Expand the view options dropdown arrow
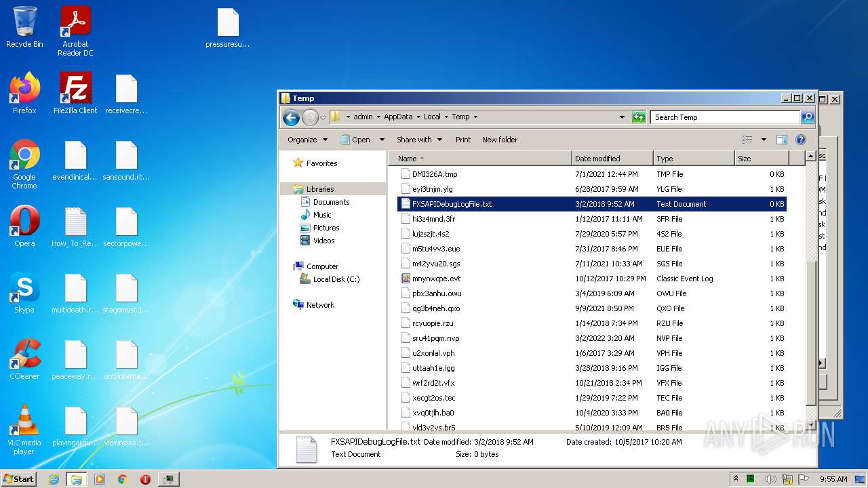Screen dimensions: 868x488 tap(764, 140)
